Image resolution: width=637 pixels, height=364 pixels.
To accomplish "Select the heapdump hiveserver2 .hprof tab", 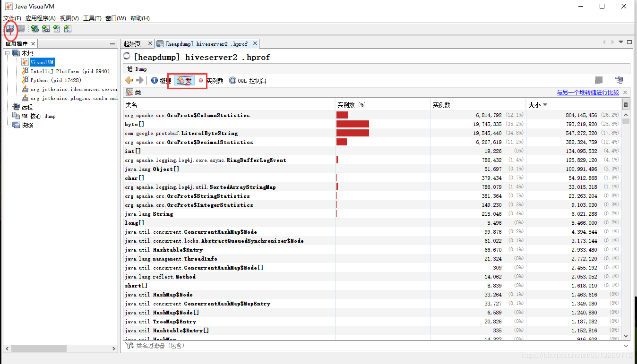I will 207,44.
